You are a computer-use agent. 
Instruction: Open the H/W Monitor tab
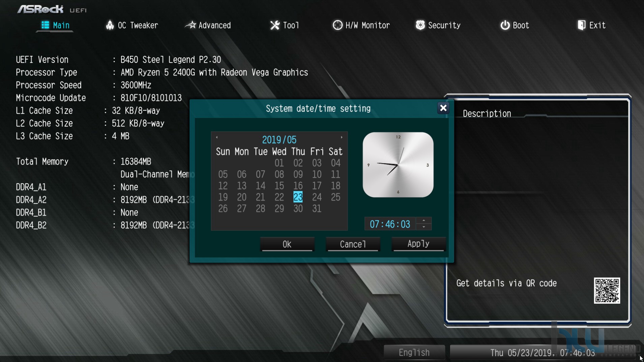click(361, 25)
